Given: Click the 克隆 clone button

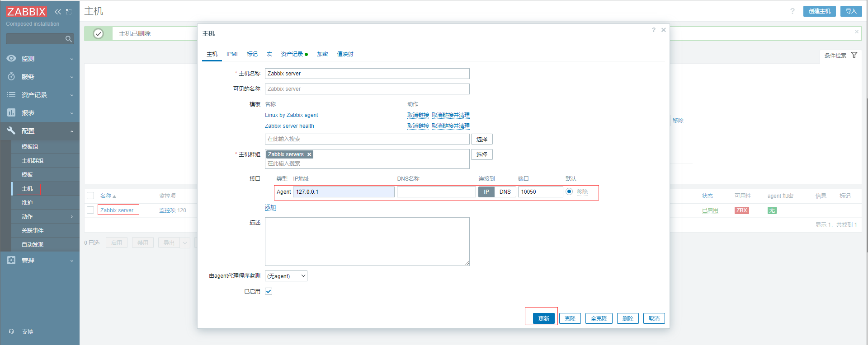Looking at the screenshot, I should tap(570, 318).
